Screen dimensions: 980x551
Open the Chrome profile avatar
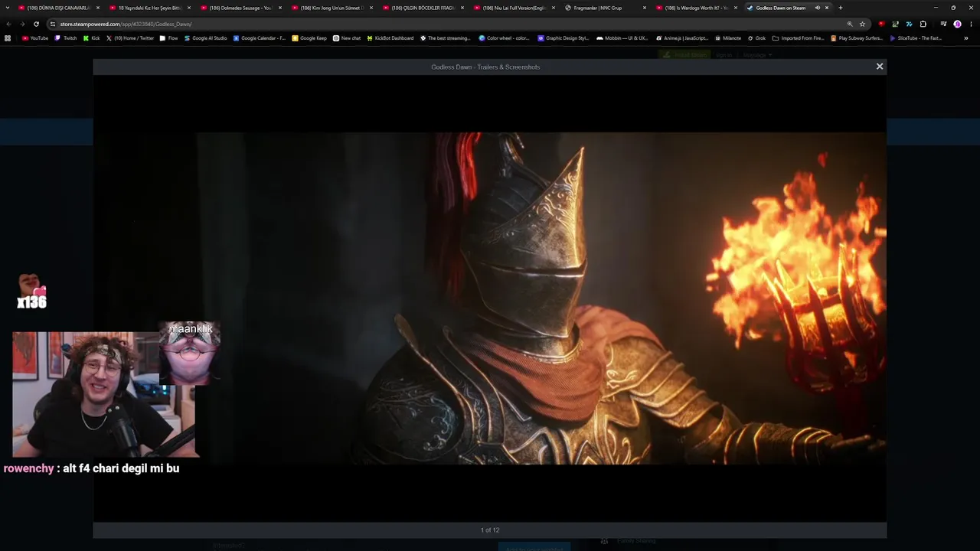point(957,24)
